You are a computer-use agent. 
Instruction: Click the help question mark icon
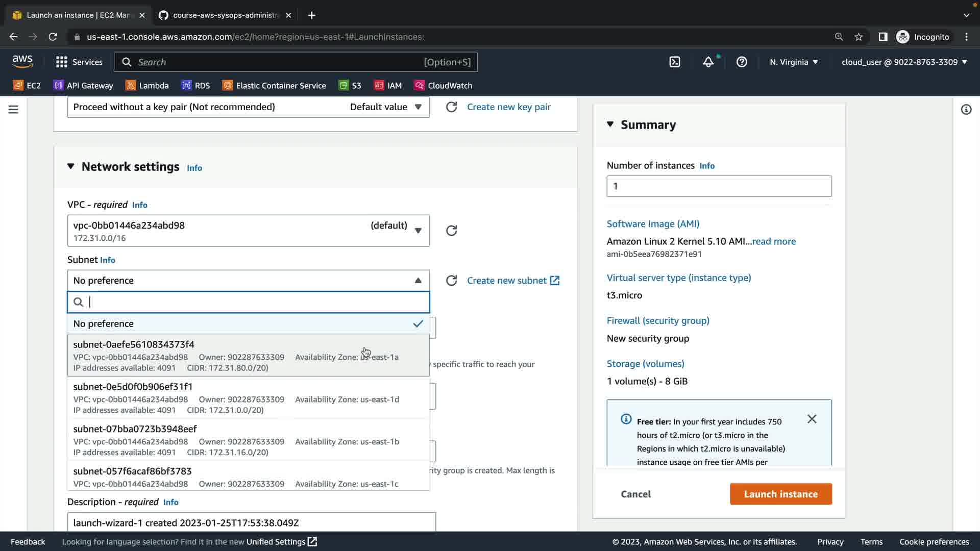pos(742,62)
